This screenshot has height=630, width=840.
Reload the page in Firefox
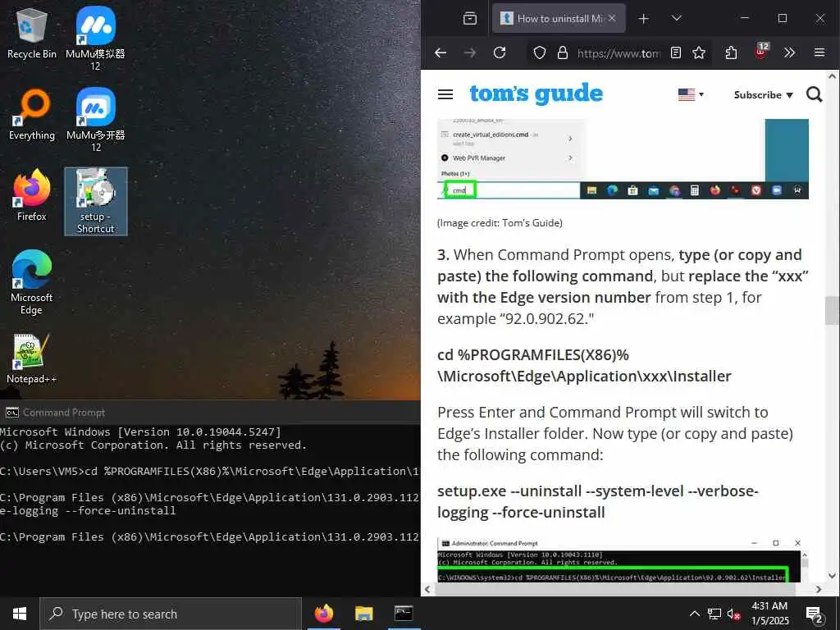coord(500,52)
